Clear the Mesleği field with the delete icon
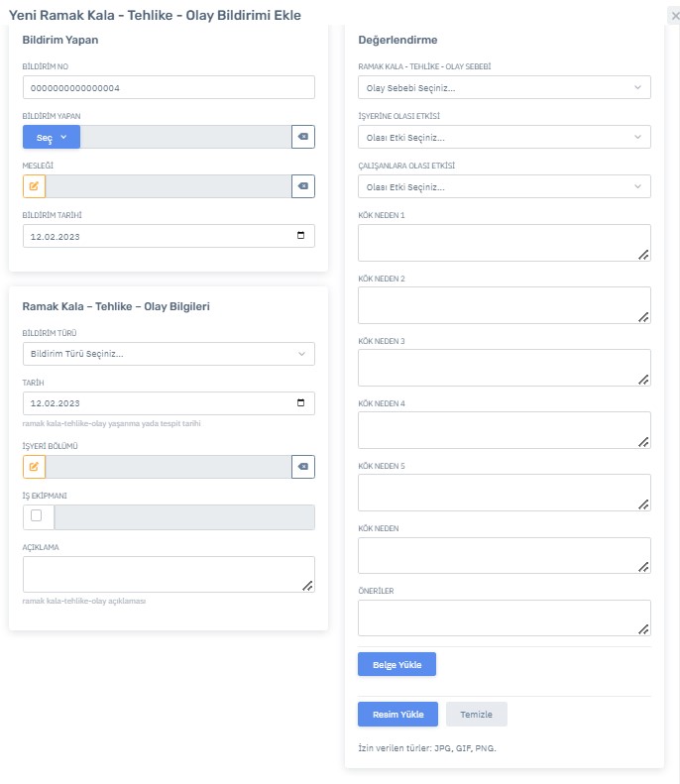The width and height of the screenshot is (680, 784). [x=303, y=186]
